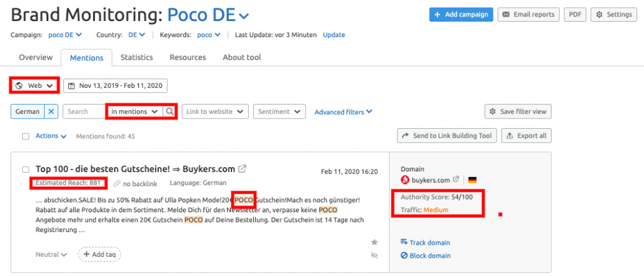Open the Actions dropdown
The height and width of the screenshot is (276, 644).
tap(51, 136)
